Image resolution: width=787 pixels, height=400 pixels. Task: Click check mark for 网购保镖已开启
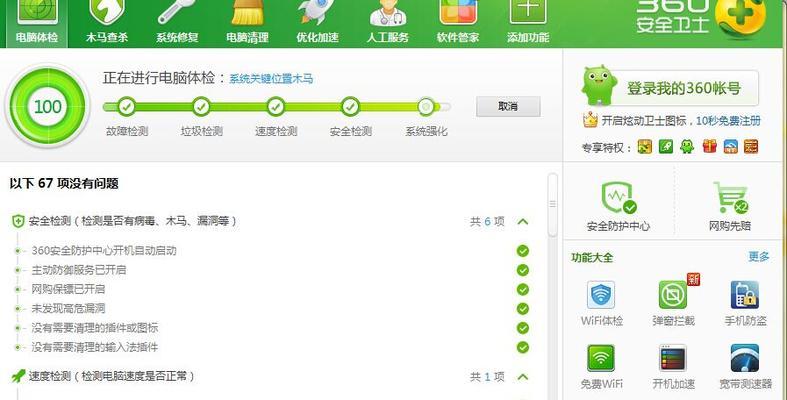point(523,289)
